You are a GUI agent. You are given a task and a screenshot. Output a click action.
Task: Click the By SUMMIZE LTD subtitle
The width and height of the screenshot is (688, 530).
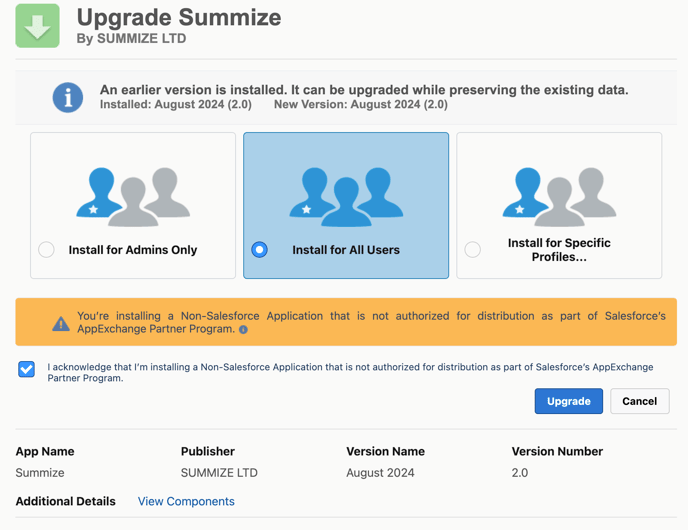coord(131,39)
